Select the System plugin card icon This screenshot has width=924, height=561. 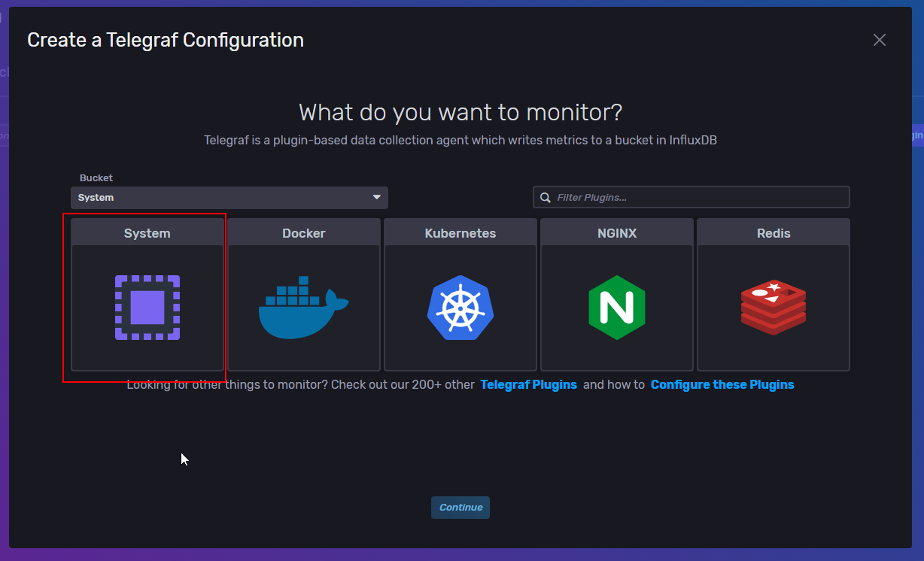coord(147,308)
